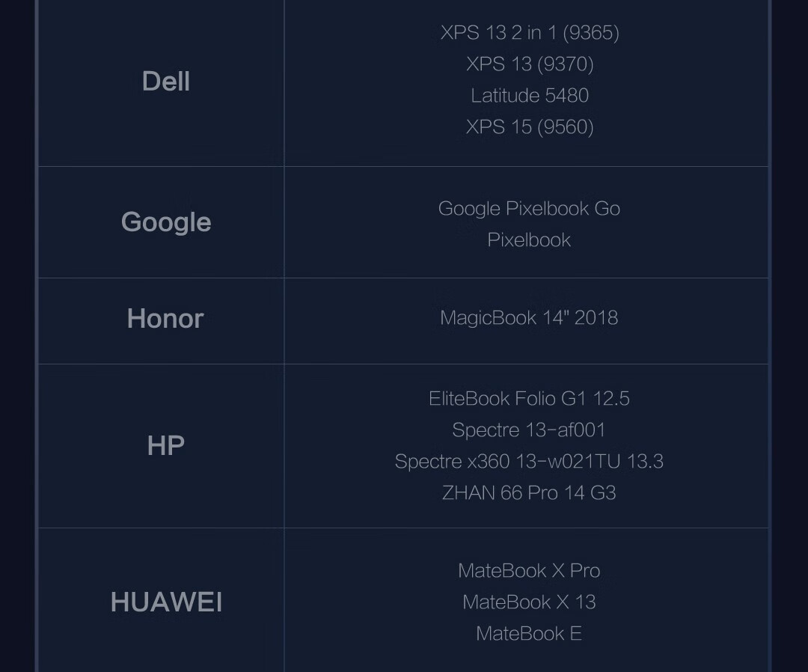The image size is (808, 672).
Task: Click the MateBook X 13 entry
Action: [529, 602]
